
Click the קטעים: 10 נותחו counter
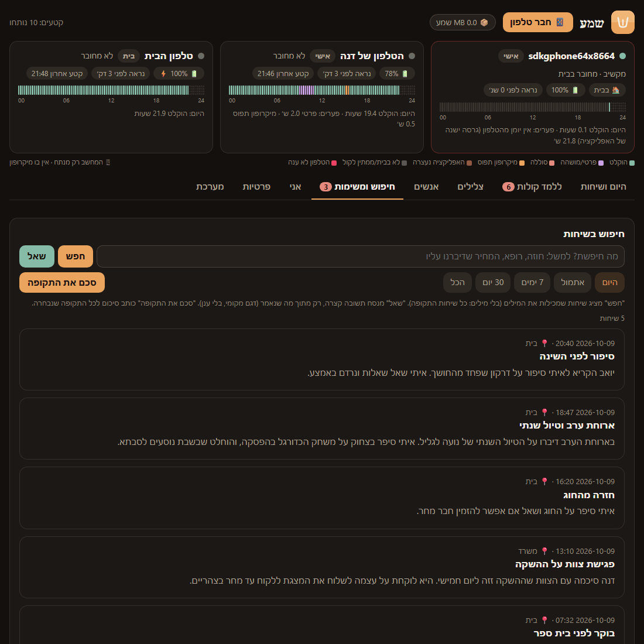(x=36, y=23)
